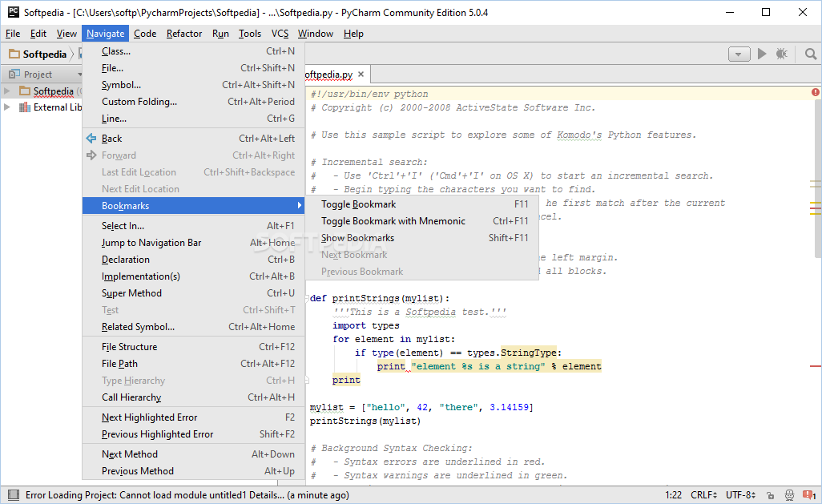This screenshot has height=504, width=822.
Task: Choose File Path menu entry
Action: coord(193,364)
